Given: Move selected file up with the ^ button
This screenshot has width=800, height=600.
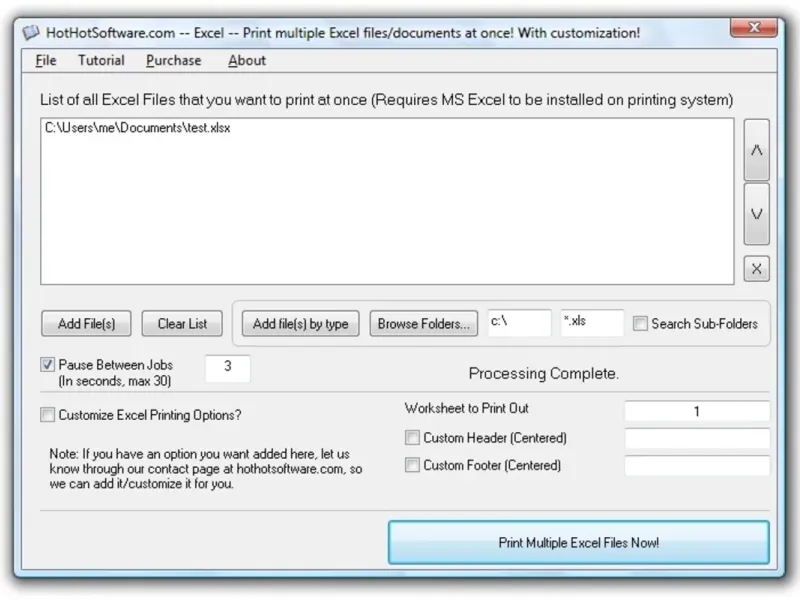Looking at the screenshot, I should click(757, 150).
